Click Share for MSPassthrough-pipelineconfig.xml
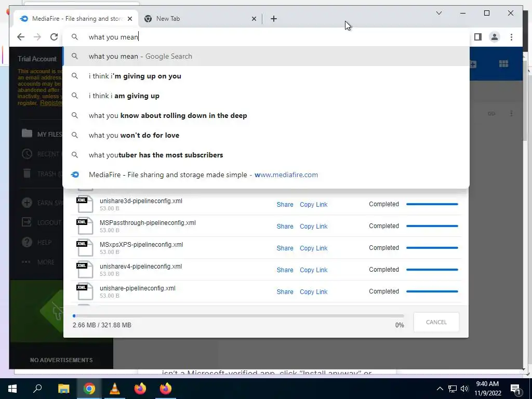 [285, 227]
